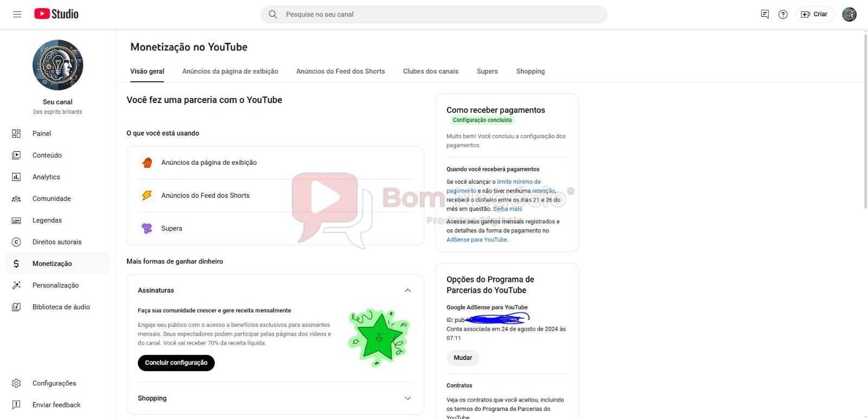The image size is (868, 419).
Task: Open the feedback messages icon in header
Action: click(765, 14)
